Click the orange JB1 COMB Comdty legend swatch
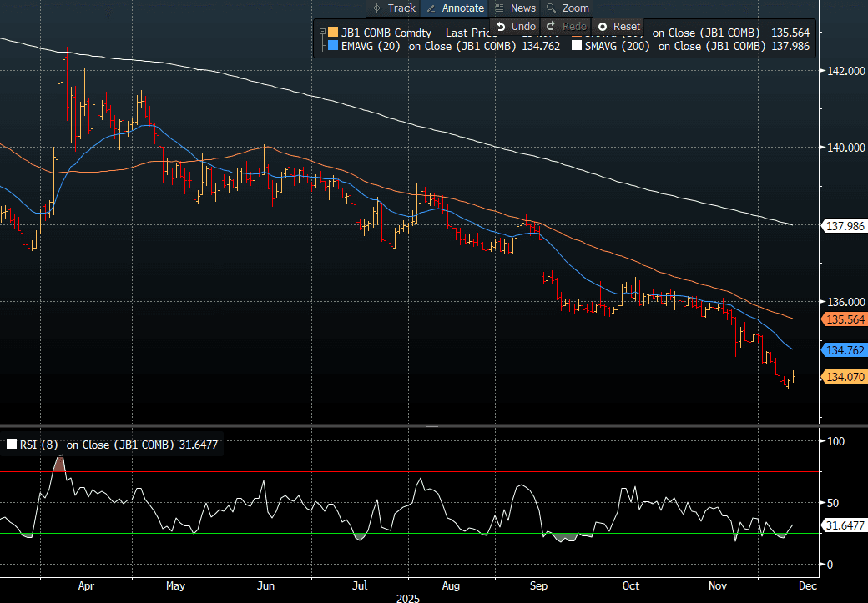This screenshot has height=603, width=868. tap(333, 33)
